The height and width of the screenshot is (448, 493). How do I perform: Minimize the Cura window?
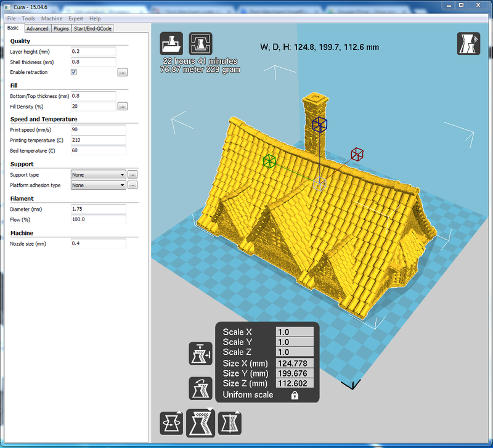(449, 6)
